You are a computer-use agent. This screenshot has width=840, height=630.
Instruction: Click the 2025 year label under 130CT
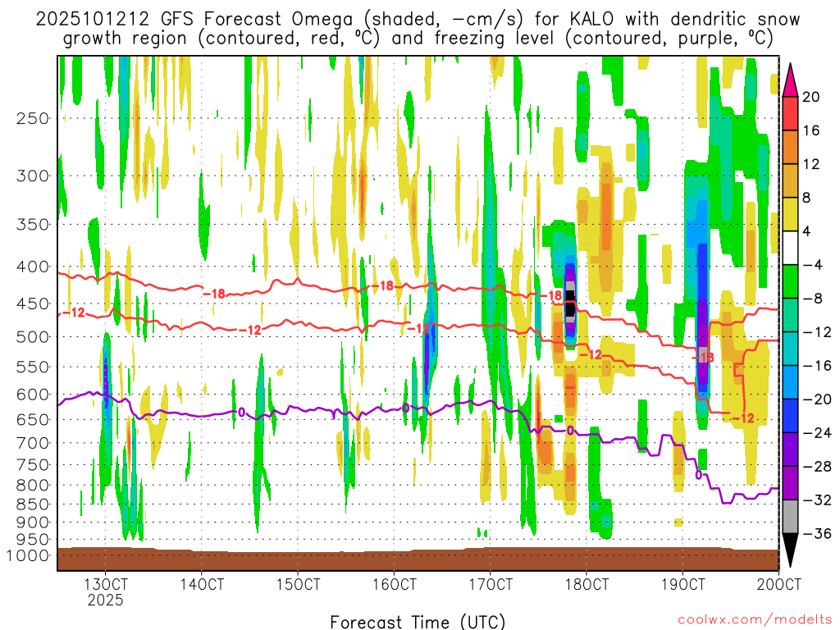106,600
